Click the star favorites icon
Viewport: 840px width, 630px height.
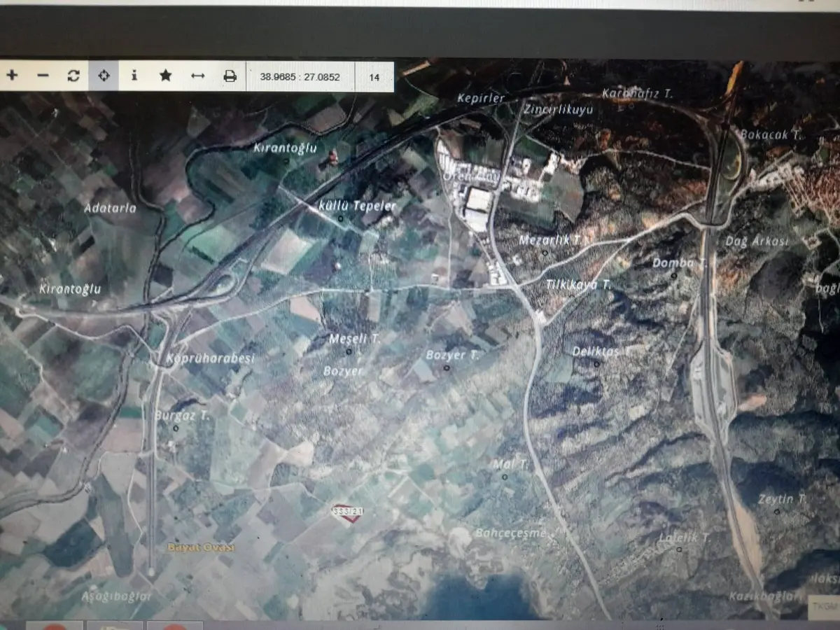(x=165, y=76)
